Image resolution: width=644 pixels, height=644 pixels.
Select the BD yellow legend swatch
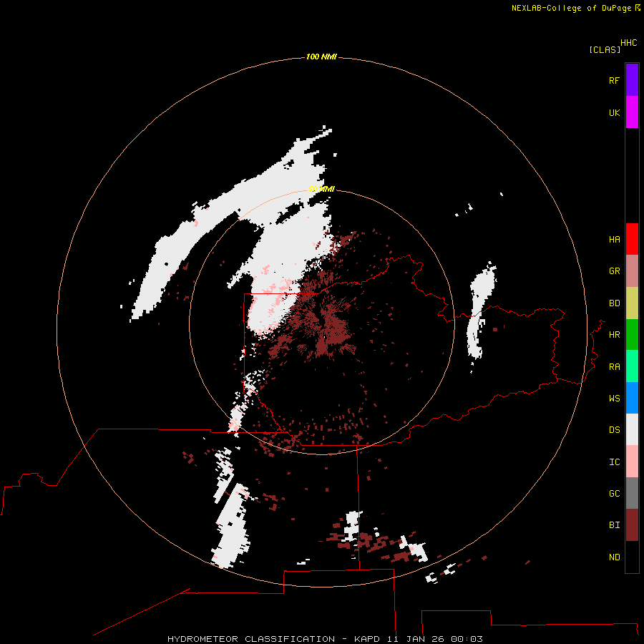tap(632, 303)
